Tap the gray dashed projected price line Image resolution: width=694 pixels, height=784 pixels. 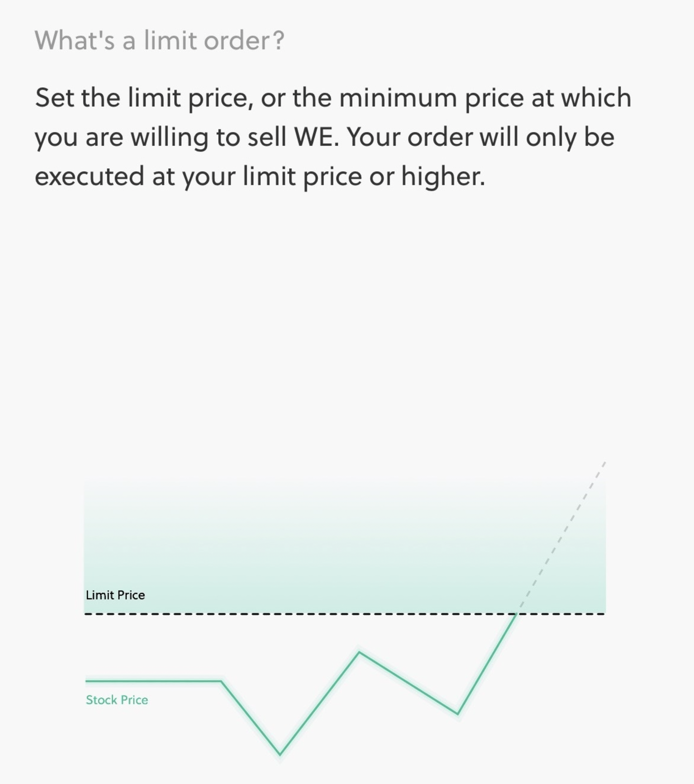(562, 536)
